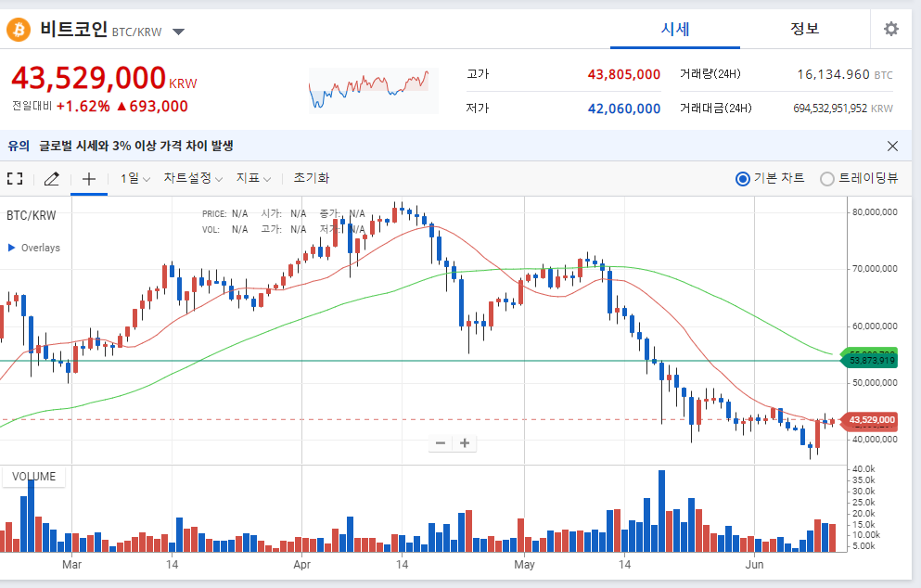Click the 초기화 reset button

coord(312,178)
